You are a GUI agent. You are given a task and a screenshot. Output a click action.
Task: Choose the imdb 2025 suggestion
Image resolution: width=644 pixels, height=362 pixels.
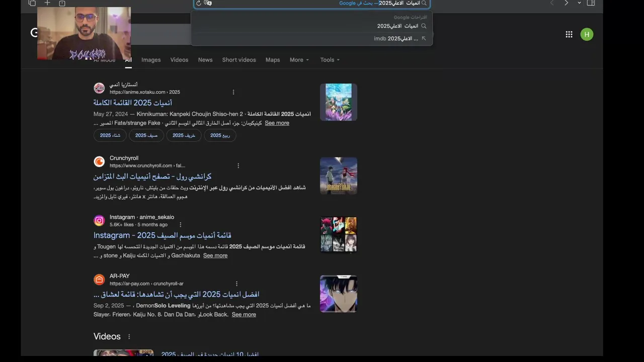tap(312, 38)
